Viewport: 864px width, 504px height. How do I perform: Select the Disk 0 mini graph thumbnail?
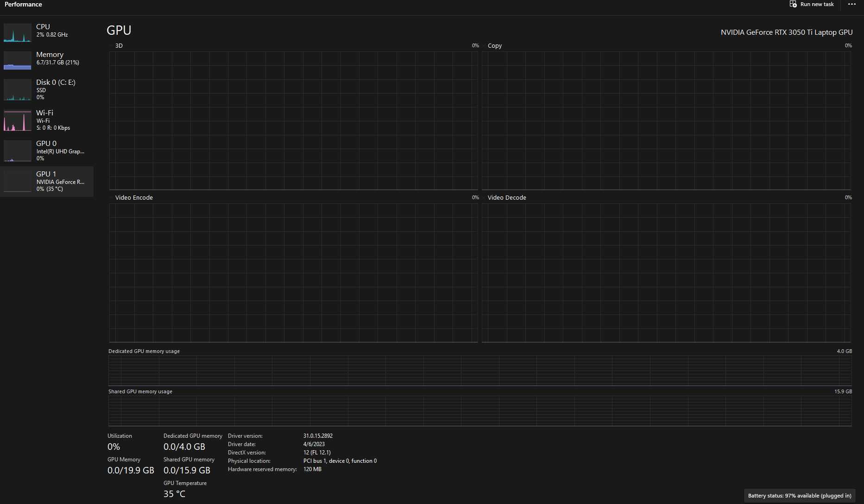(18, 90)
